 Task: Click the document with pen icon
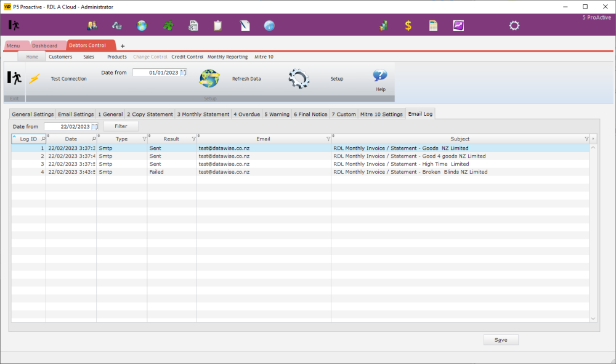(245, 26)
